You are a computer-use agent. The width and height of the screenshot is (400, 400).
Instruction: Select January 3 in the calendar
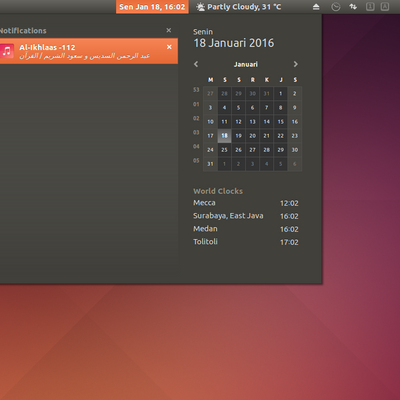click(210, 108)
